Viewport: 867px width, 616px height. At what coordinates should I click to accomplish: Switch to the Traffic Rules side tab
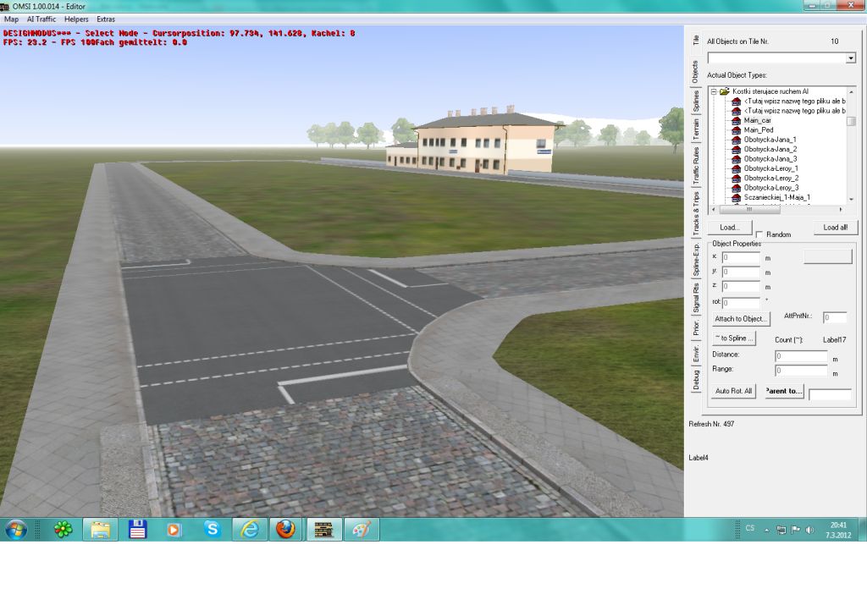point(696,166)
